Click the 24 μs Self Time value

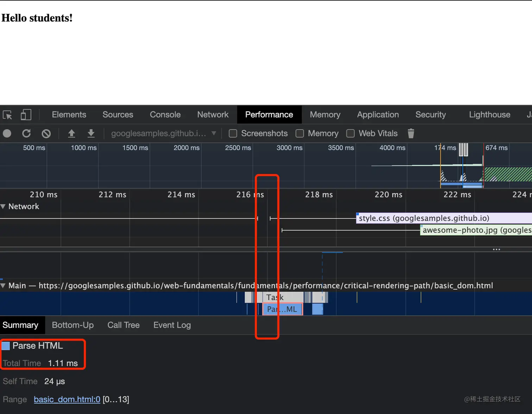click(x=55, y=382)
